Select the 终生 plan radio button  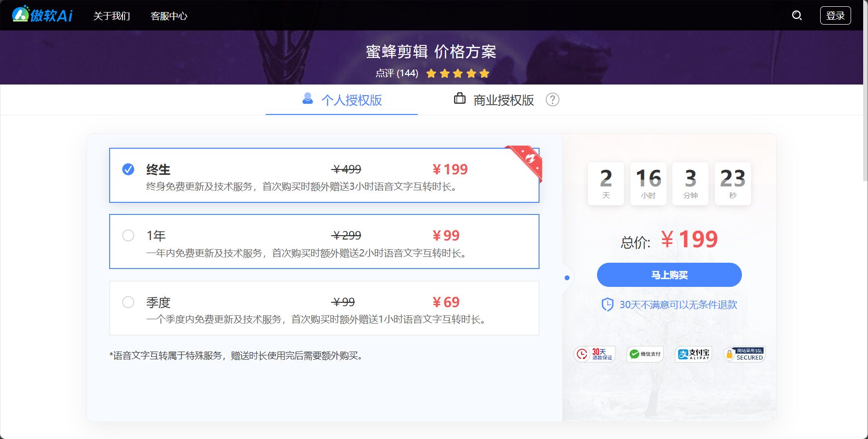point(128,169)
